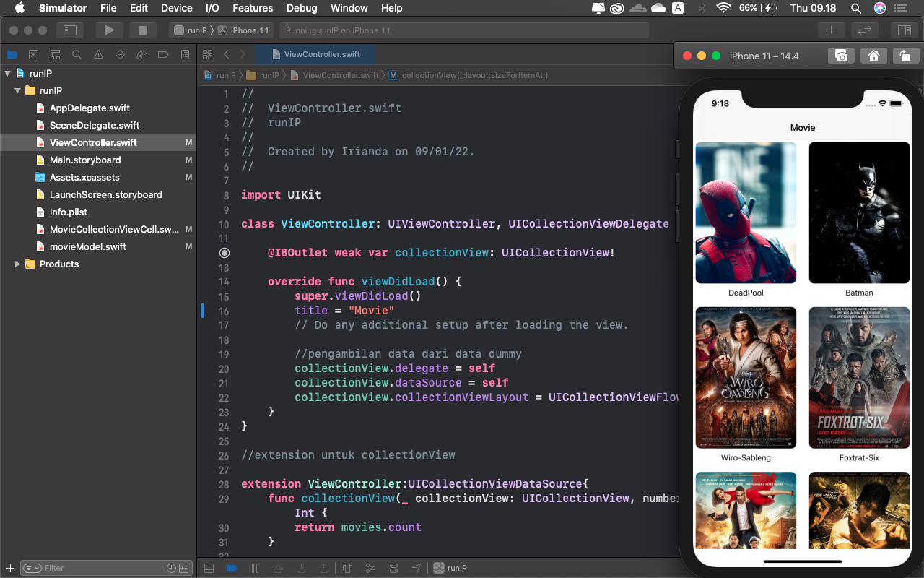Viewport: 924px width, 578px height.
Task: Take a screenshot with the Simulator camera button
Action: click(841, 56)
